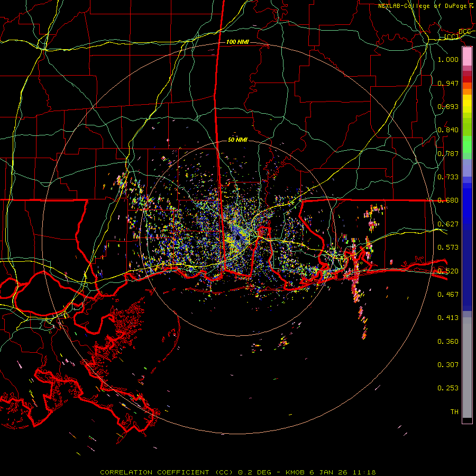This screenshot has width=476, height=476.
Task: Click the 11:18 timestamp
Action: [364, 472]
